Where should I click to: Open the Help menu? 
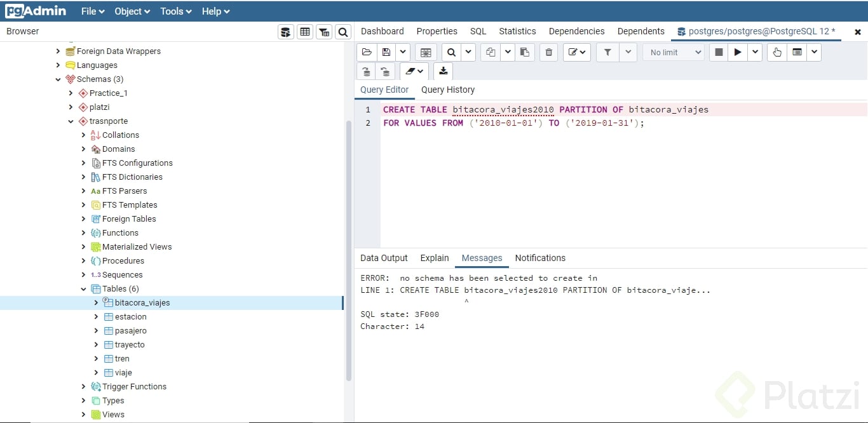point(215,11)
